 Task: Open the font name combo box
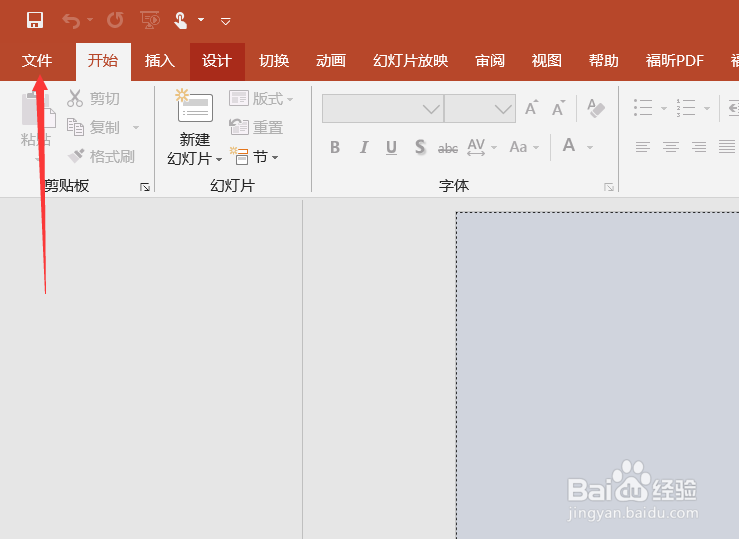383,109
